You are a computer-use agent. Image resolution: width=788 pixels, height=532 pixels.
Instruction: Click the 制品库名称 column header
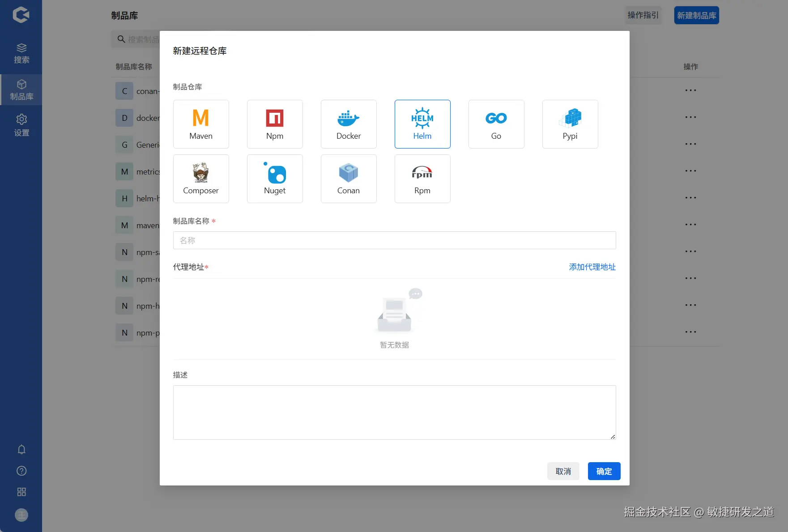(x=134, y=67)
